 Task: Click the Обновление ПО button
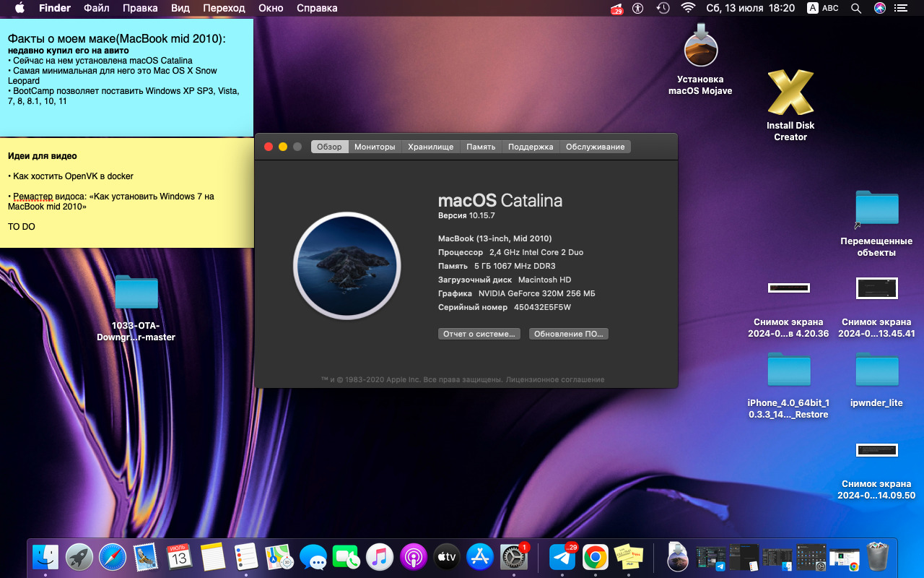(569, 334)
